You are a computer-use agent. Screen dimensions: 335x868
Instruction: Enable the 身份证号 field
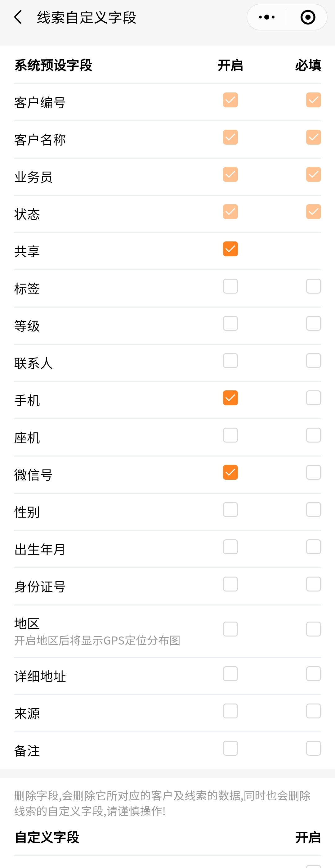point(230,584)
